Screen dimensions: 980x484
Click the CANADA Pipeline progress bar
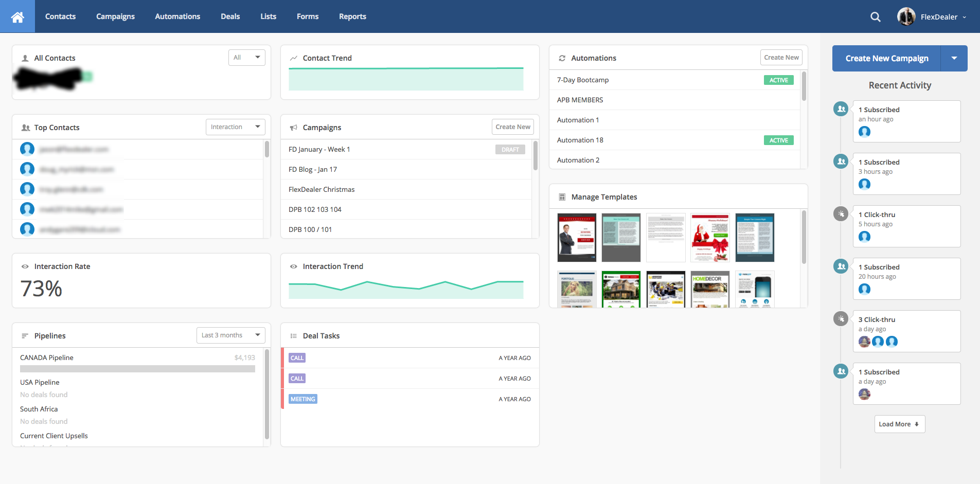point(137,369)
